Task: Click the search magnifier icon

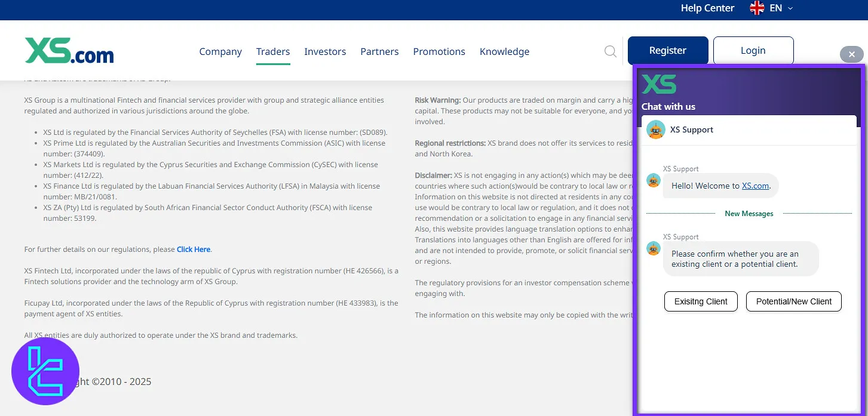Action: (x=610, y=51)
